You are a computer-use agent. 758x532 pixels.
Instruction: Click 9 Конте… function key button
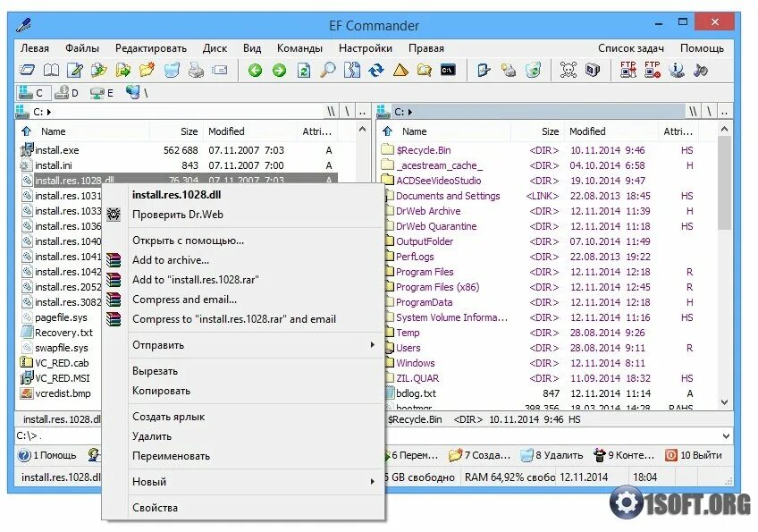click(624, 455)
